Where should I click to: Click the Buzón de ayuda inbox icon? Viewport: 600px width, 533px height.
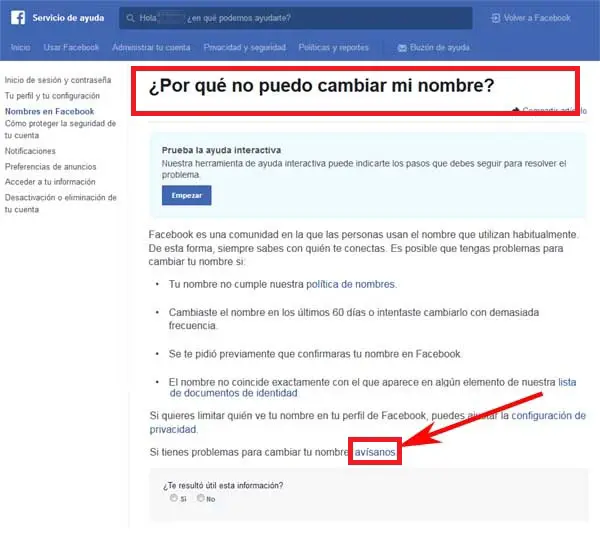tap(402, 48)
